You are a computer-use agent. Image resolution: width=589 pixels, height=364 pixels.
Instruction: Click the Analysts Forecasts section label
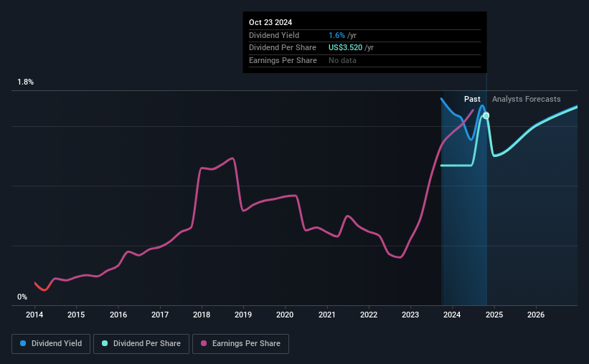point(527,99)
